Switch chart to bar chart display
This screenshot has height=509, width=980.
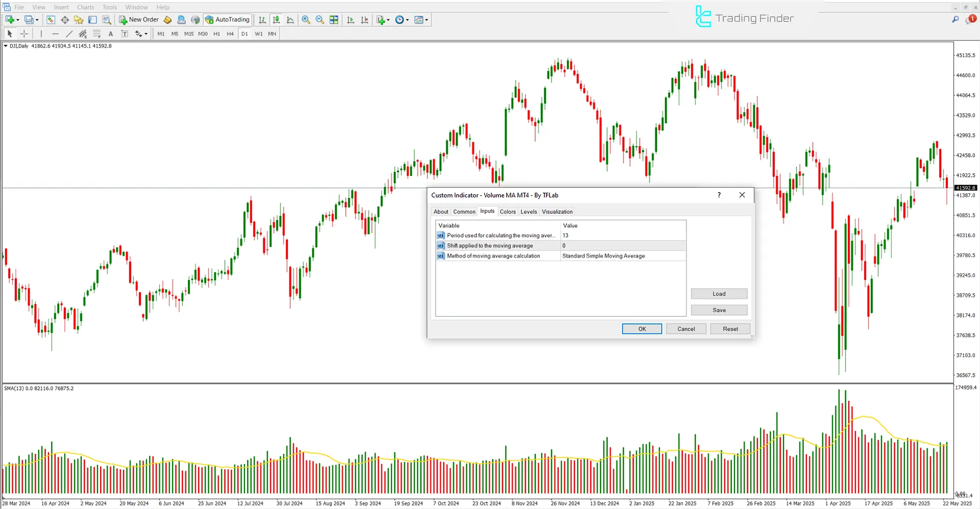coord(262,19)
